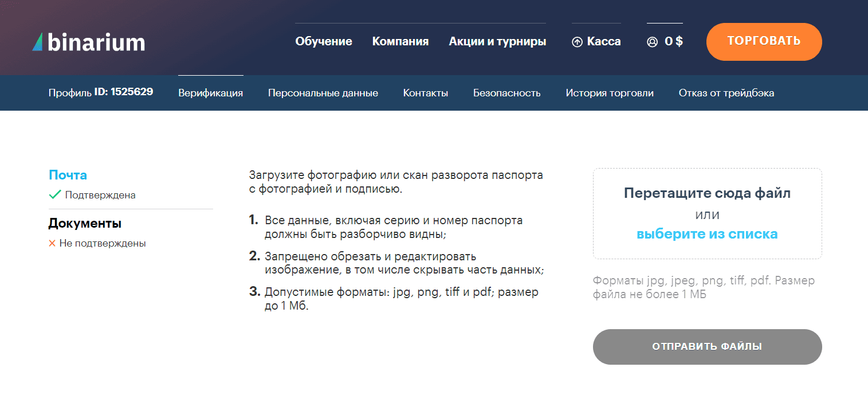
Task: Click the выберите из списка link
Action: 707,234
